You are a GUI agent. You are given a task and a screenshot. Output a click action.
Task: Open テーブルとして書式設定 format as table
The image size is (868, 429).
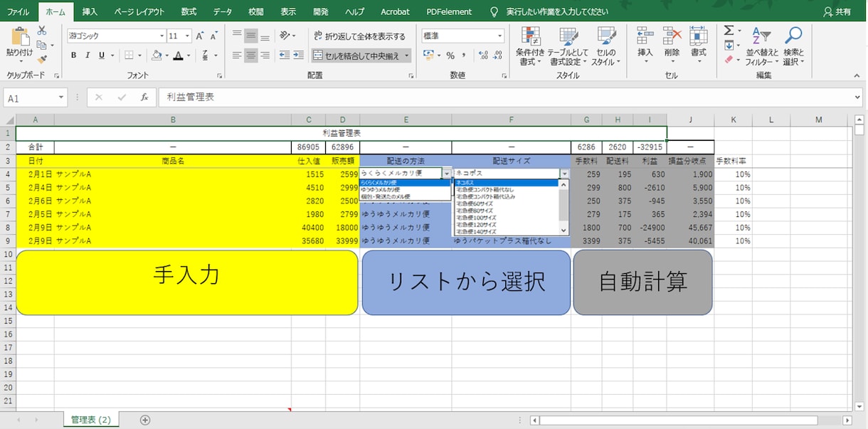[568, 46]
